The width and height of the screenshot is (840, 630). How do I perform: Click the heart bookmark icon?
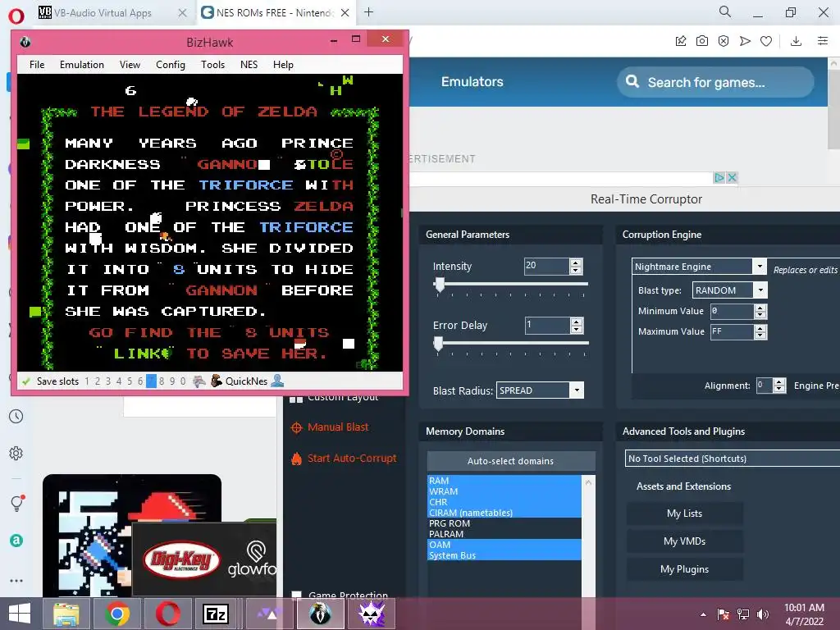766,41
